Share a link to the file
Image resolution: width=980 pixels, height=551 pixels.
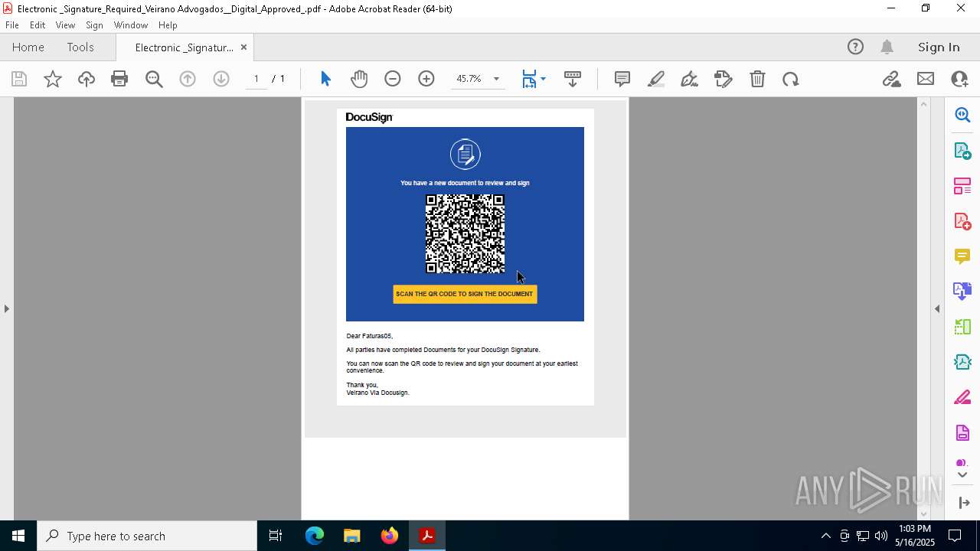(892, 79)
